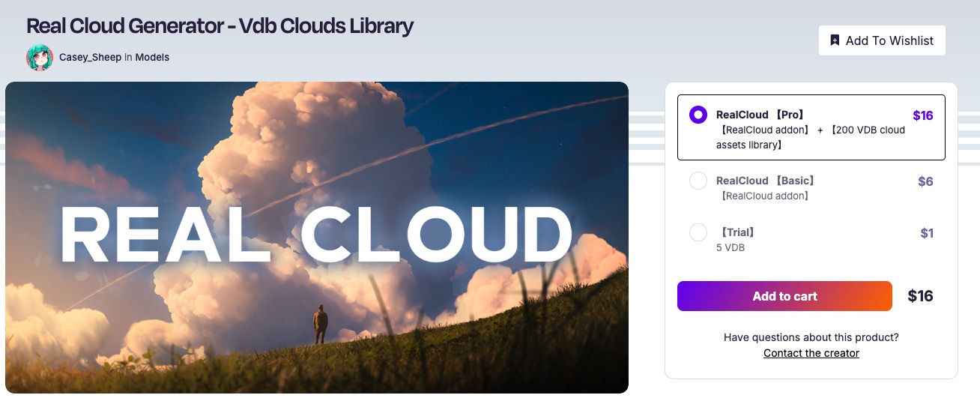Image resolution: width=980 pixels, height=401 pixels.
Task: Click the $16 total beside Add to cart
Action: [x=920, y=296]
